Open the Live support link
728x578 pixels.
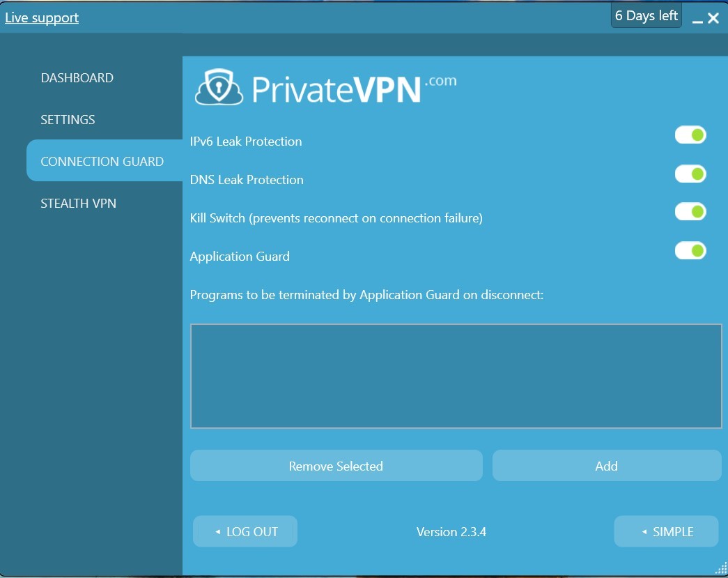42,18
